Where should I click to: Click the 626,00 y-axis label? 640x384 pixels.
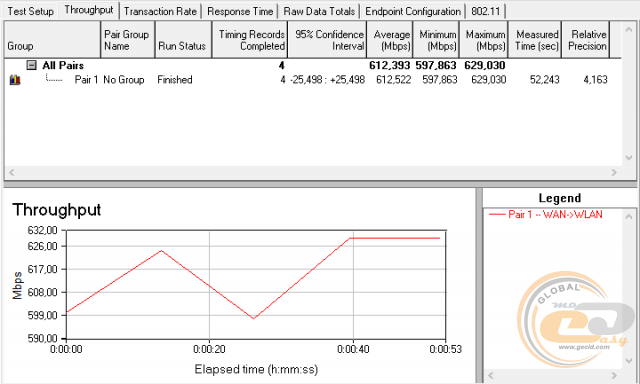tap(42, 246)
